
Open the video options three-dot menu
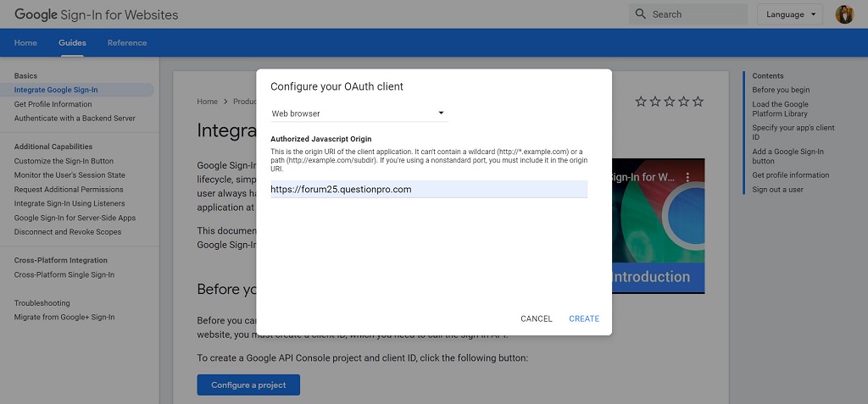[x=688, y=178]
